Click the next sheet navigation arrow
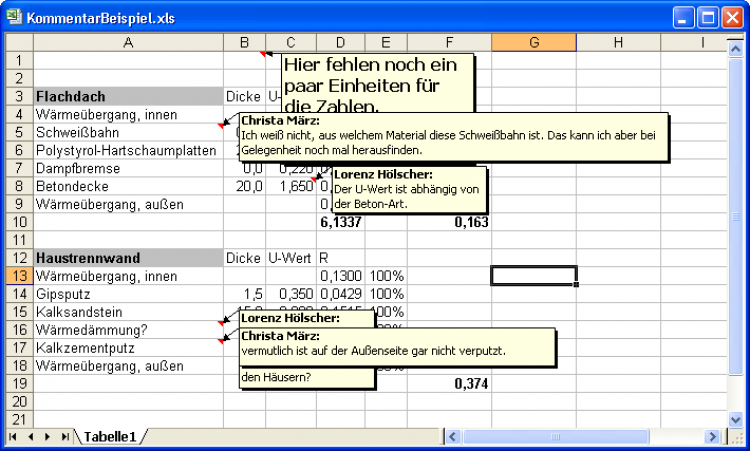 click(48, 437)
